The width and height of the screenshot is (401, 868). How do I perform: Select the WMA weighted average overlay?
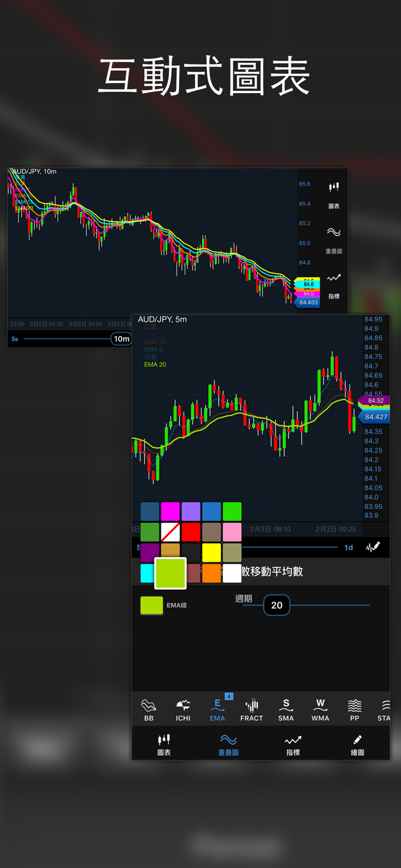click(320, 710)
